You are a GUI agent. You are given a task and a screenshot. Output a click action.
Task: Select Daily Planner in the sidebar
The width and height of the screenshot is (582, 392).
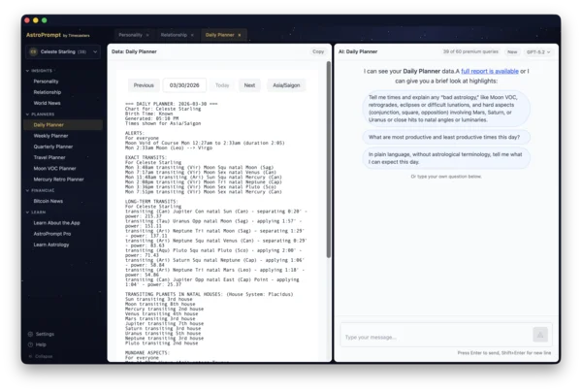point(63,125)
